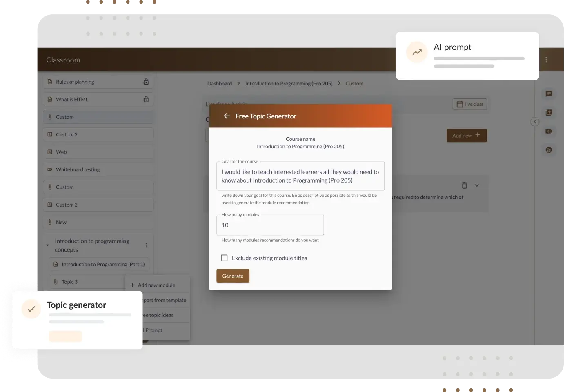Click the document icon beside What is HTML
Screen dimensions: 576x392
point(50,99)
